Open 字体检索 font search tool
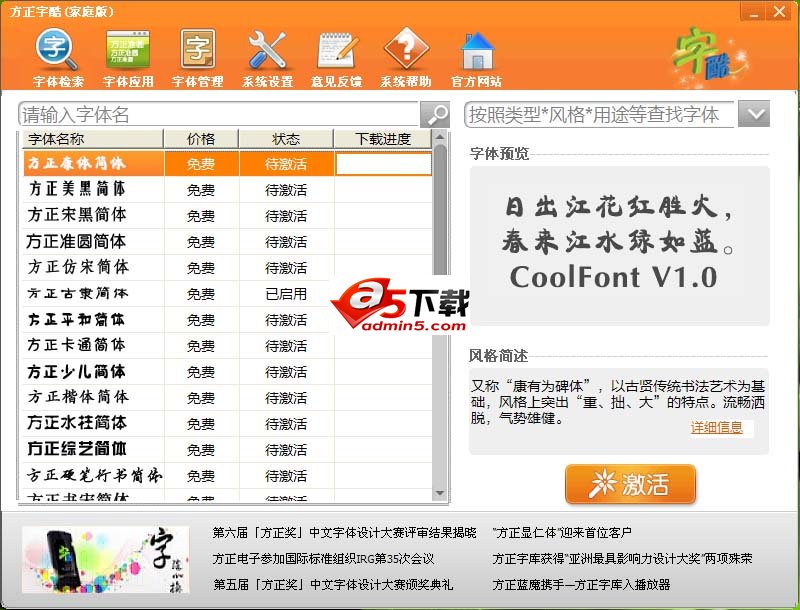The width and height of the screenshot is (800, 610). pyautogui.click(x=58, y=59)
